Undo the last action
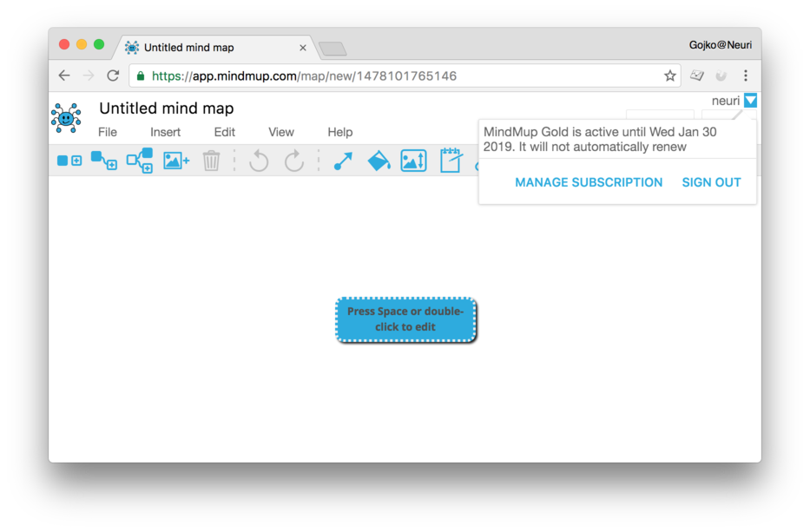The image size is (810, 532). (259, 161)
